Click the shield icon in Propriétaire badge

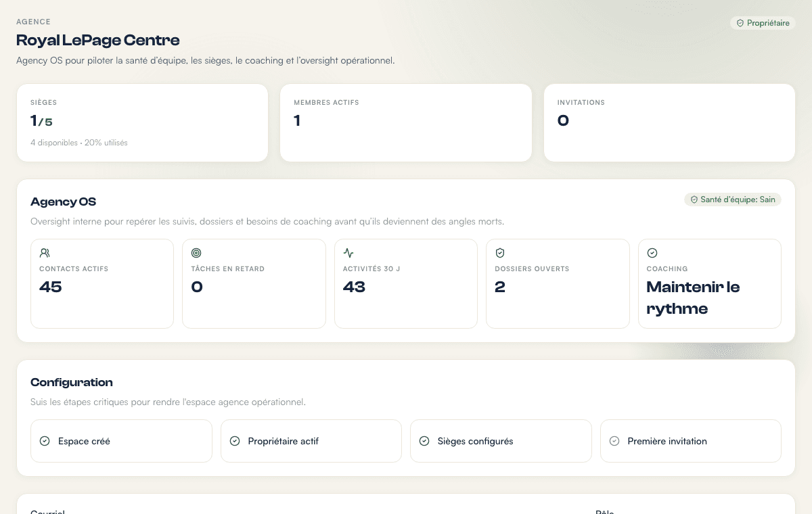740,23
